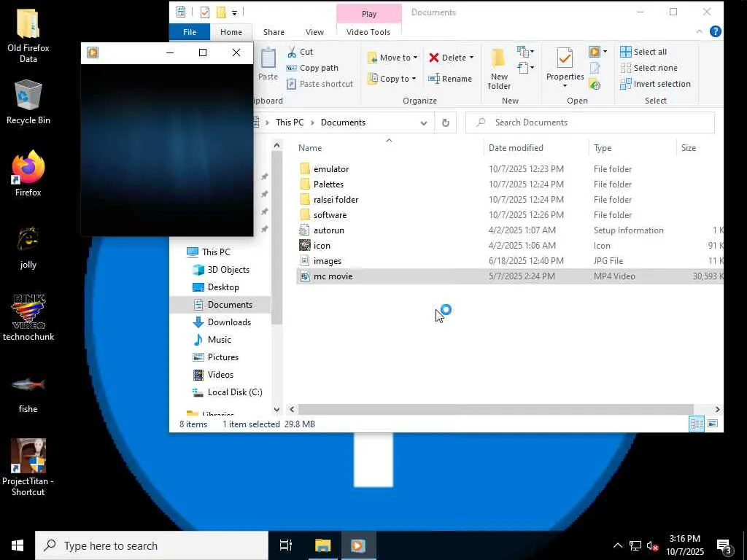Click the Rename icon in Organize
This screenshot has height=560, width=747.
pos(433,79)
